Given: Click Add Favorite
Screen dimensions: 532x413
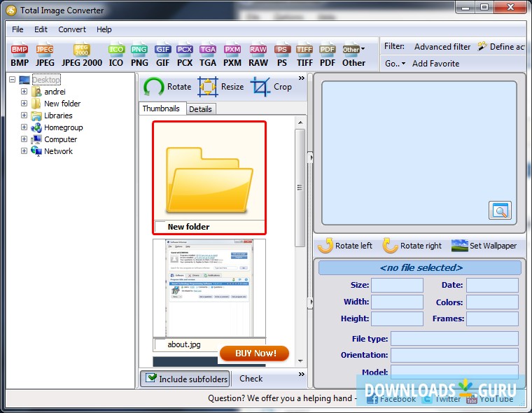Looking at the screenshot, I should pos(435,64).
